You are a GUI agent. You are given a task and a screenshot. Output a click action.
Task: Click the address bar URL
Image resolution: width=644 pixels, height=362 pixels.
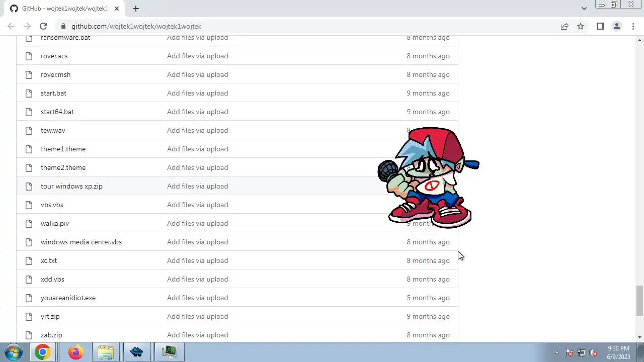click(136, 26)
